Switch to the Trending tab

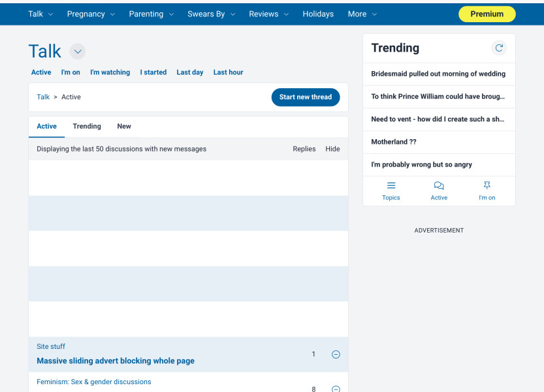tap(87, 126)
